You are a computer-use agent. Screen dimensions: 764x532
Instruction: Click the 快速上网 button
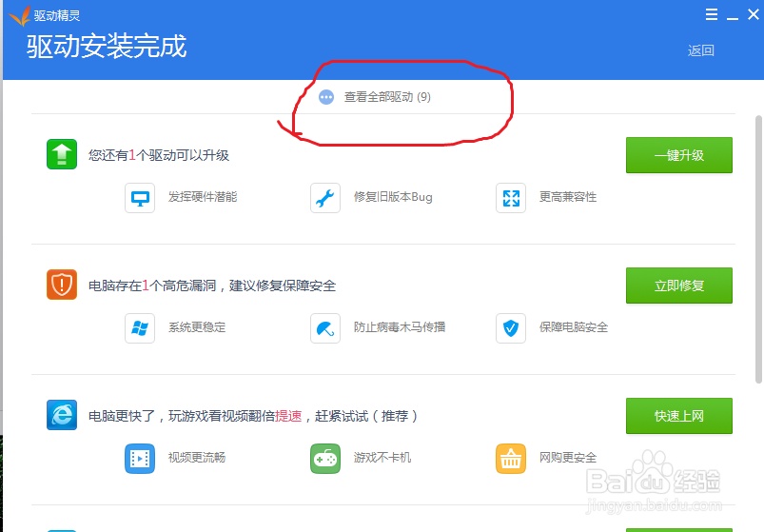(x=678, y=416)
